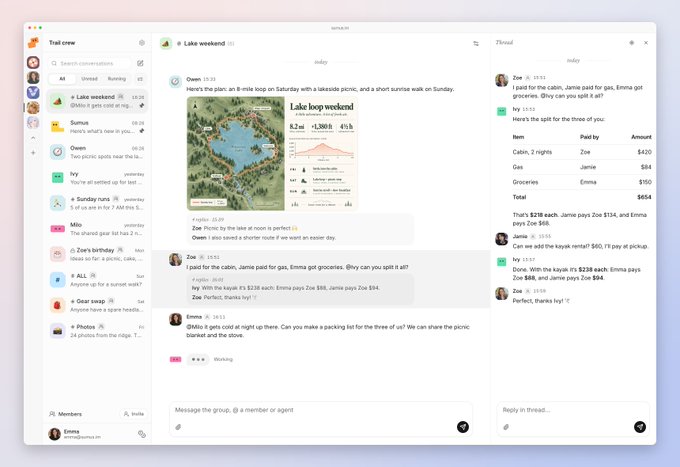Focus the Search conversations field
The image size is (680, 467).
(x=89, y=63)
